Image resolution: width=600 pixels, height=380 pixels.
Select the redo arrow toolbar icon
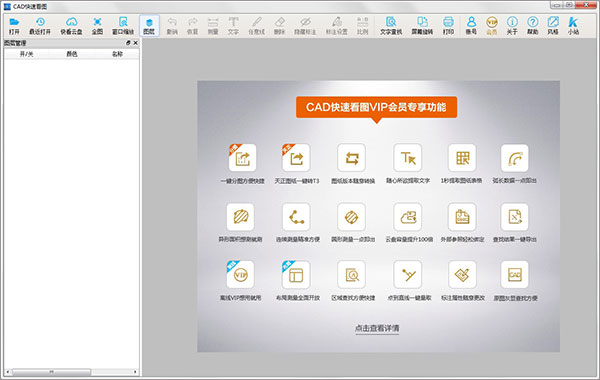[192, 26]
